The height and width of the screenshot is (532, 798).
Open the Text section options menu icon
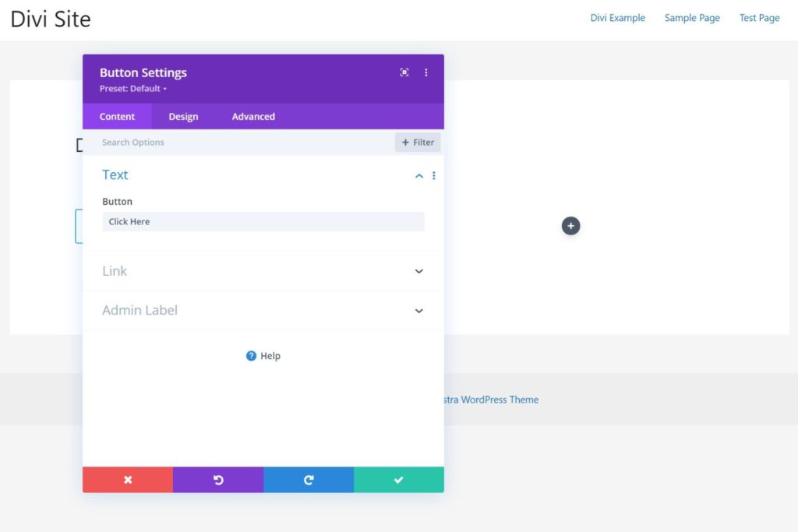(434, 175)
